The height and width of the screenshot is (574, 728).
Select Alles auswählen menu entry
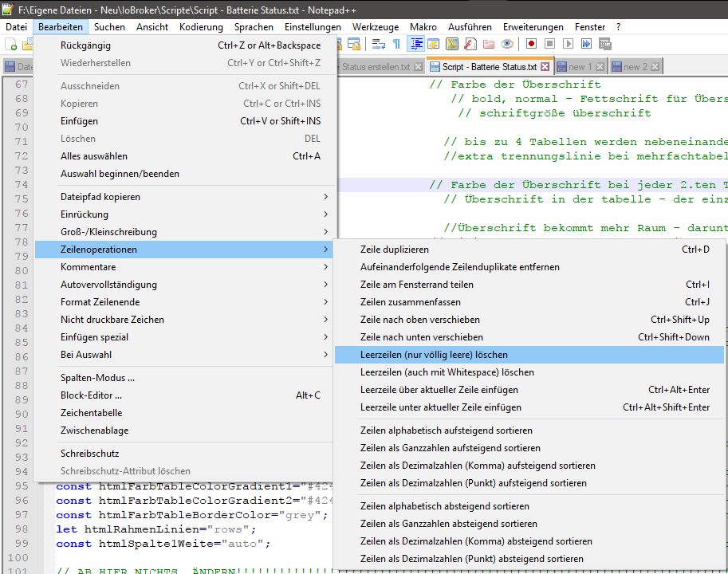(184, 156)
